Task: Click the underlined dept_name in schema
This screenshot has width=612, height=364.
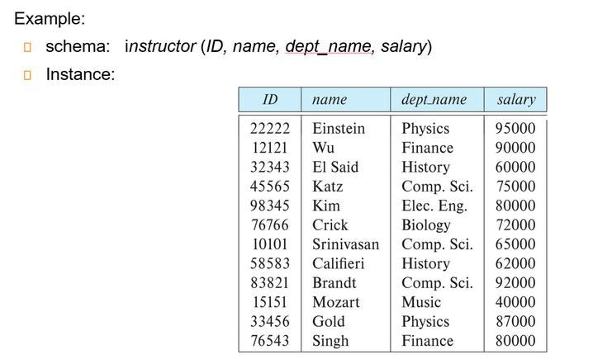Action: coord(328,46)
